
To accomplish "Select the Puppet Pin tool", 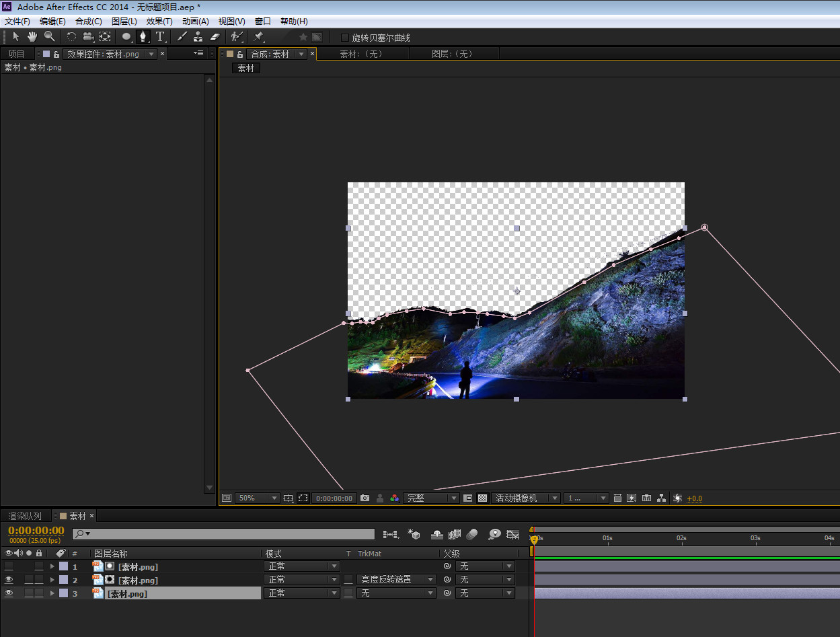I will coord(259,37).
